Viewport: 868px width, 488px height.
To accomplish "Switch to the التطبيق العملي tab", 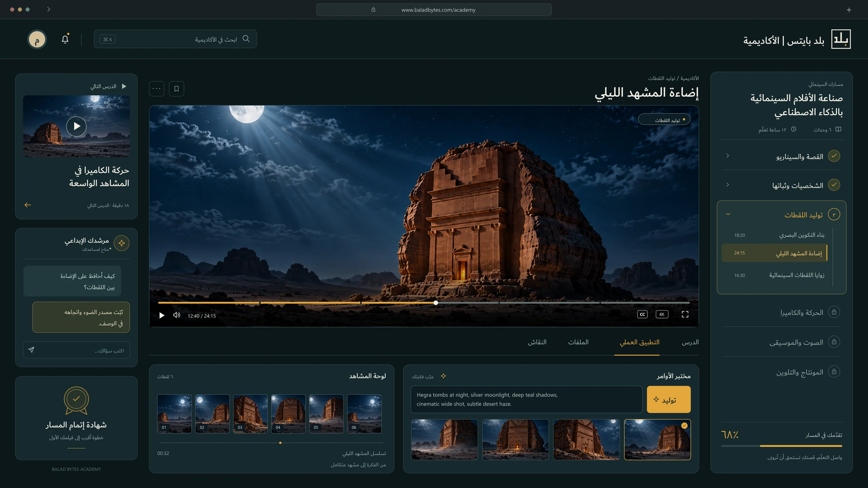I will pos(639,342).
